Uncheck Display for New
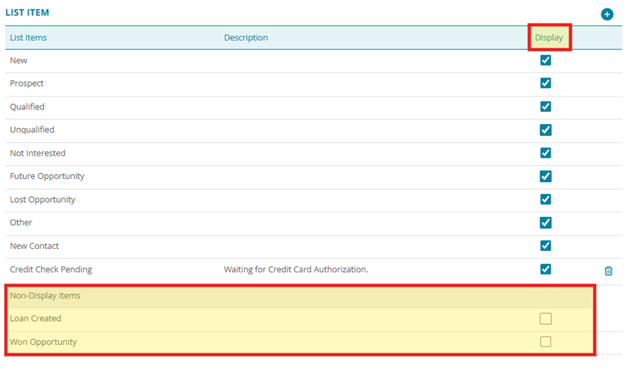Viewport: 632px width, 369px height. (545, 60)
